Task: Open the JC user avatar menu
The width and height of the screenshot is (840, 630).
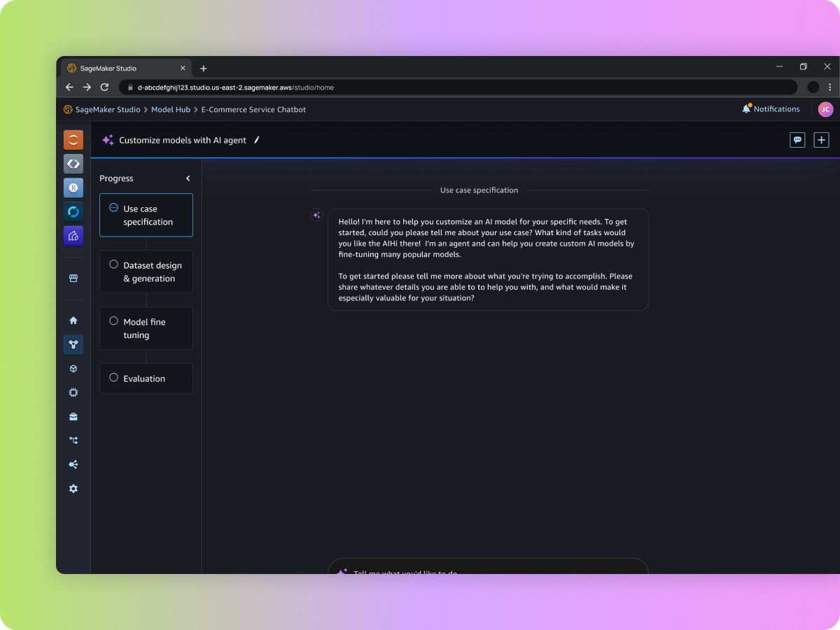Action: 825,109
